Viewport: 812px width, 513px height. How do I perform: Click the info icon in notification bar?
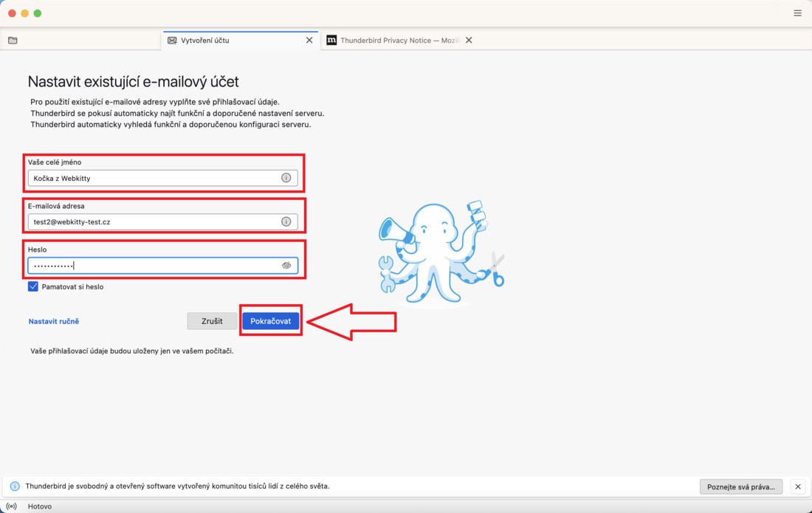click(x=15, y=486)
